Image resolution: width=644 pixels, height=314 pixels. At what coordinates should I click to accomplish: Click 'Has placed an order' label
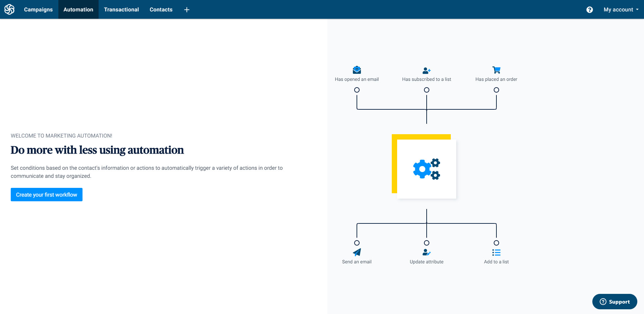click(496, 79)
